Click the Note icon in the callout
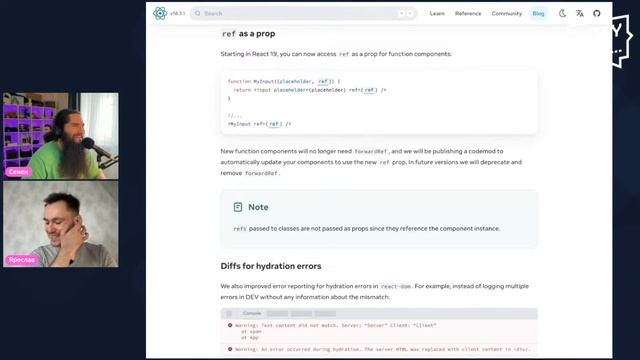Viewport: 640px width, 360px height. tap(238, 207)
